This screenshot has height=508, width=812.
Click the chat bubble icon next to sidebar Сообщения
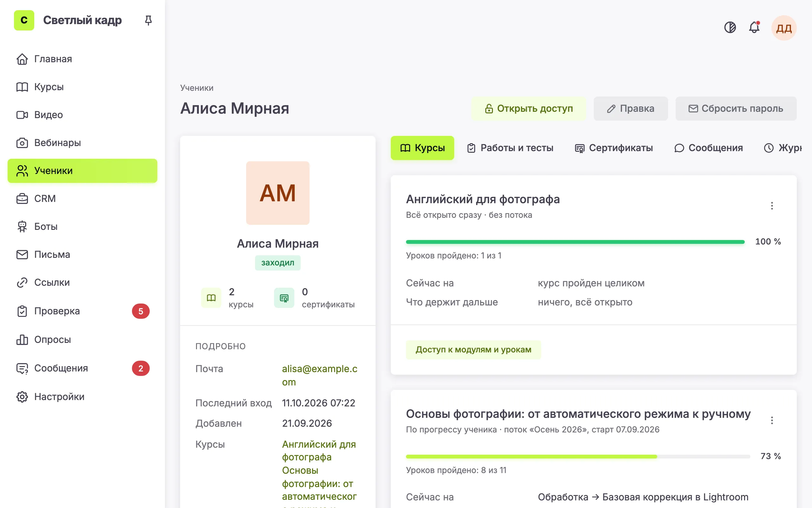22,368
